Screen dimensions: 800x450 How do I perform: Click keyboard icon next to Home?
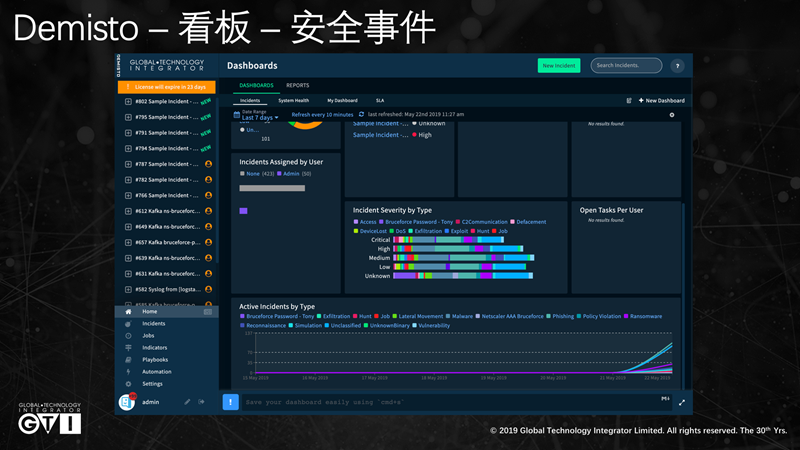tap(208, 312)
